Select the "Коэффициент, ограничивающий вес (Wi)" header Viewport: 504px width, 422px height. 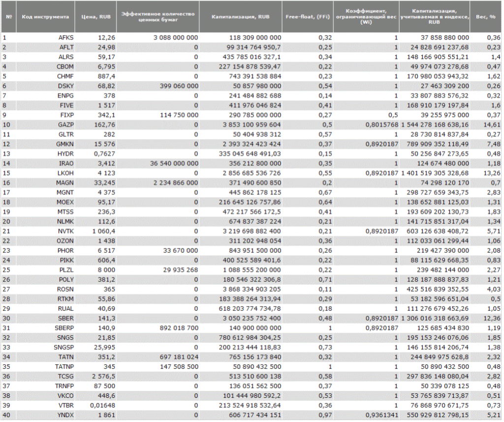366,17
